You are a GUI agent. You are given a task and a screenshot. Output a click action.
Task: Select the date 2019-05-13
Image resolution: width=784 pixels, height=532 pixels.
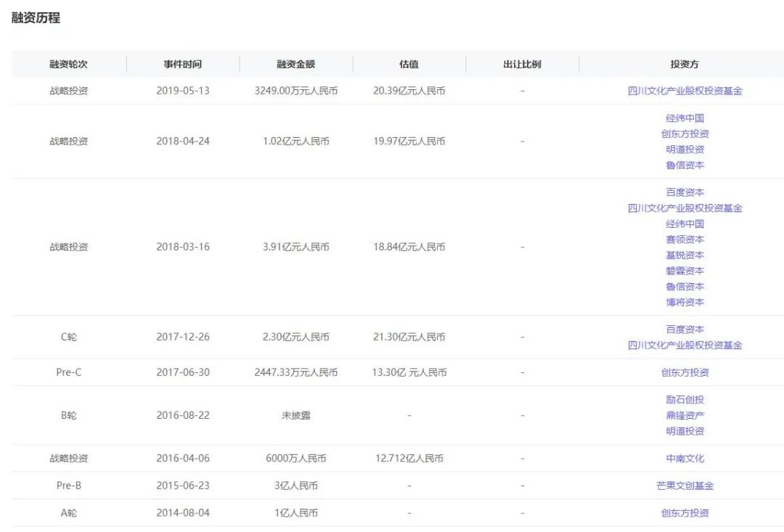(x=182, y=91)
